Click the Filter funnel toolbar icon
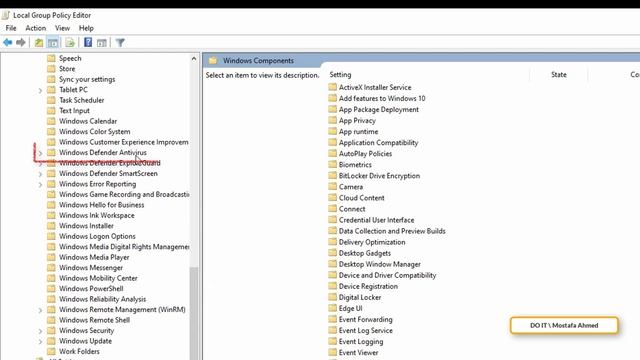This screenshot has width=640, height=360. click(x=120, y=42)
